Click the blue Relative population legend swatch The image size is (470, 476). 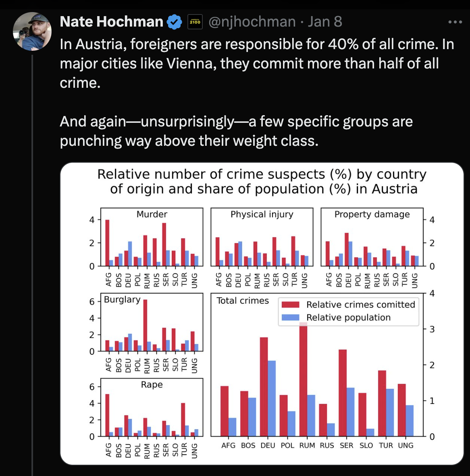[x=291, y=318]
